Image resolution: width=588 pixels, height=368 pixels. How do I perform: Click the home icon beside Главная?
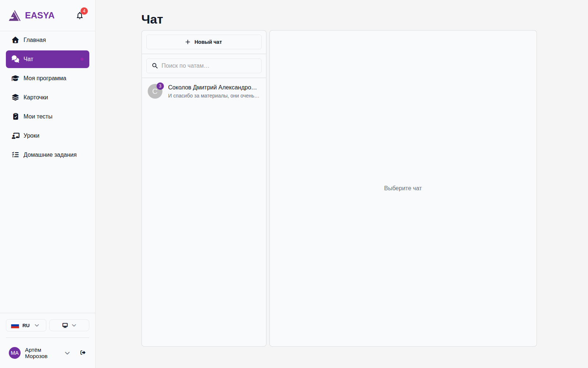(15, 40)
